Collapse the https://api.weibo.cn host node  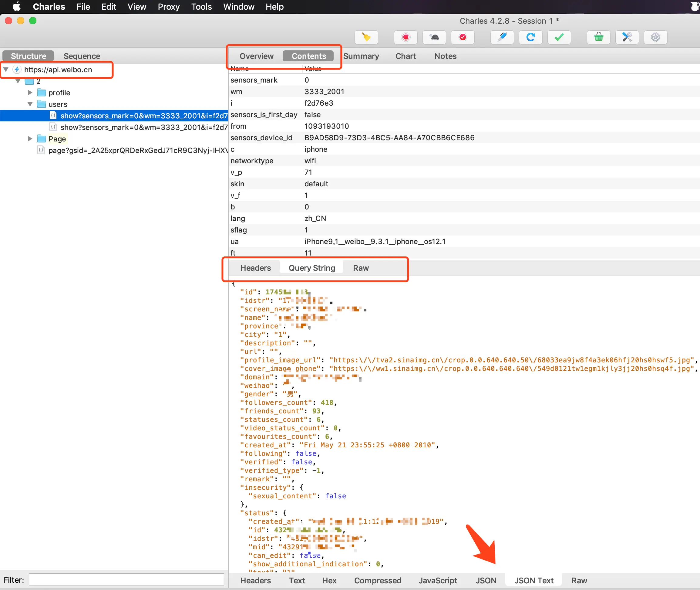pos(6,70)
